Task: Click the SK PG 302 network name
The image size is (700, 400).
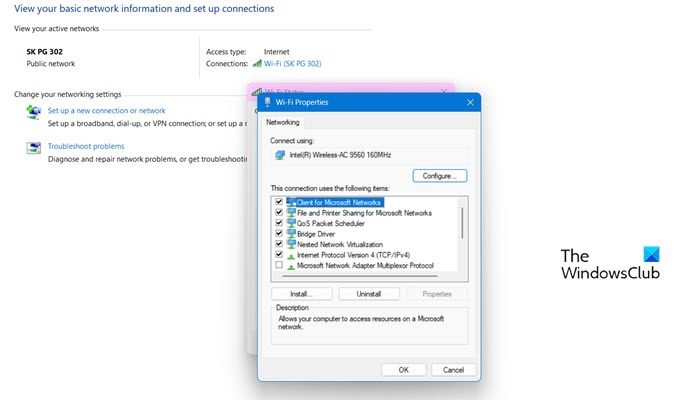Action: click(45, 51)
